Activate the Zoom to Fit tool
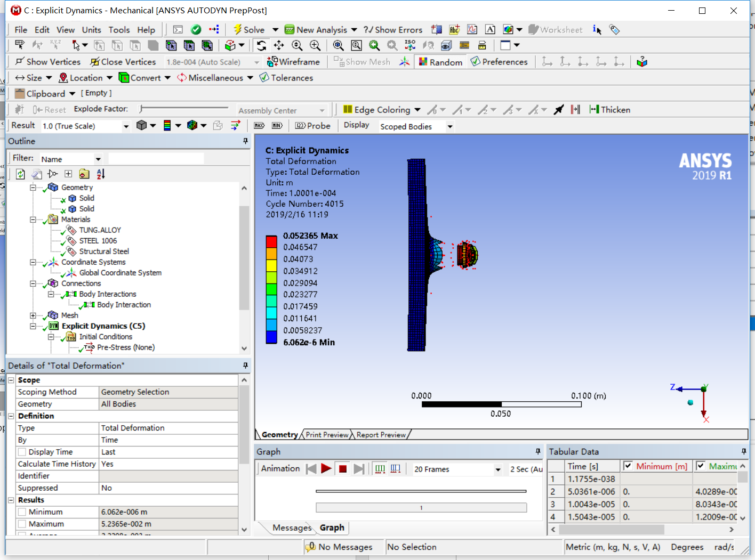 (x=339, y=45)
